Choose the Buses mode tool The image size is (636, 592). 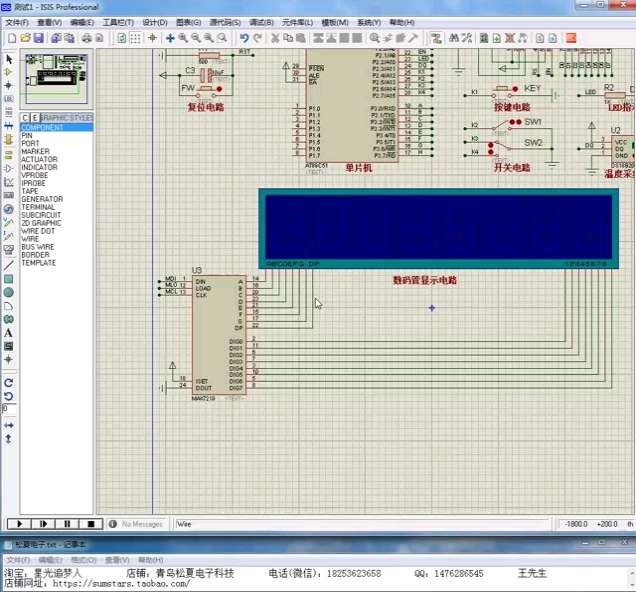point(9,126)
